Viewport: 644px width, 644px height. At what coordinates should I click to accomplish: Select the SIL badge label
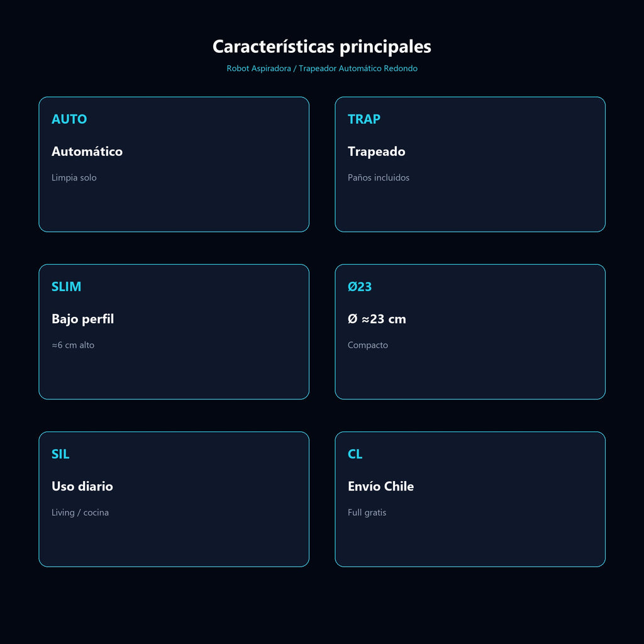pos(60,454)
